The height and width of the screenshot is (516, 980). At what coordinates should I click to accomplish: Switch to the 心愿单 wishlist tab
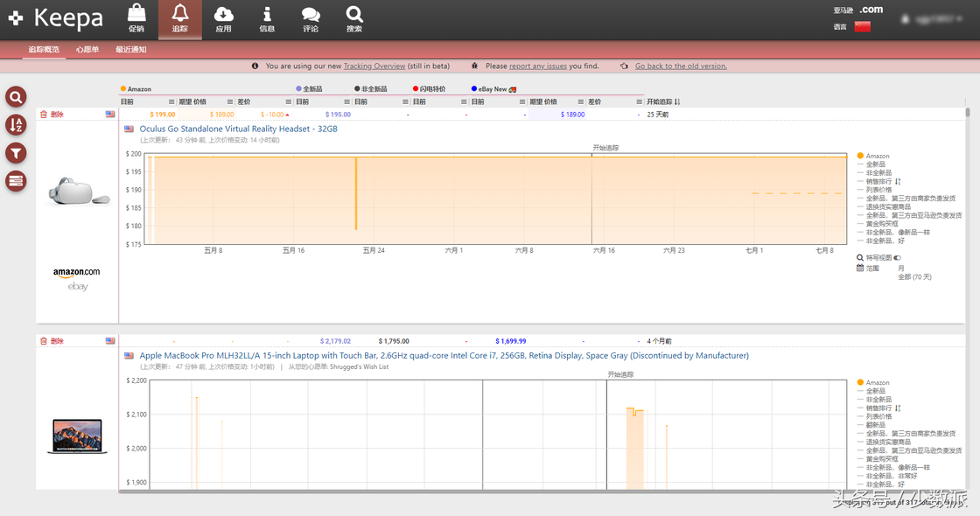pyautogui.click(x=87, y=50)
